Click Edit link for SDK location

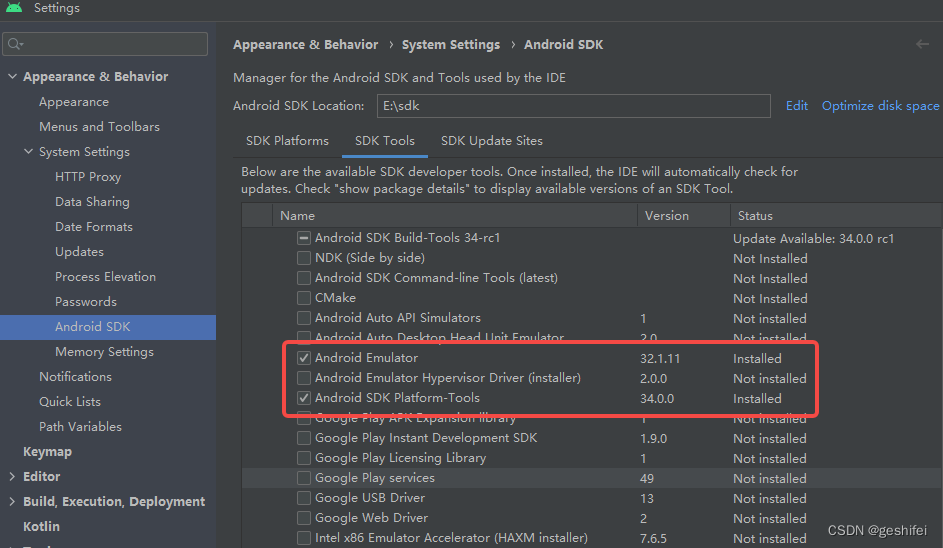pos(796,106)
